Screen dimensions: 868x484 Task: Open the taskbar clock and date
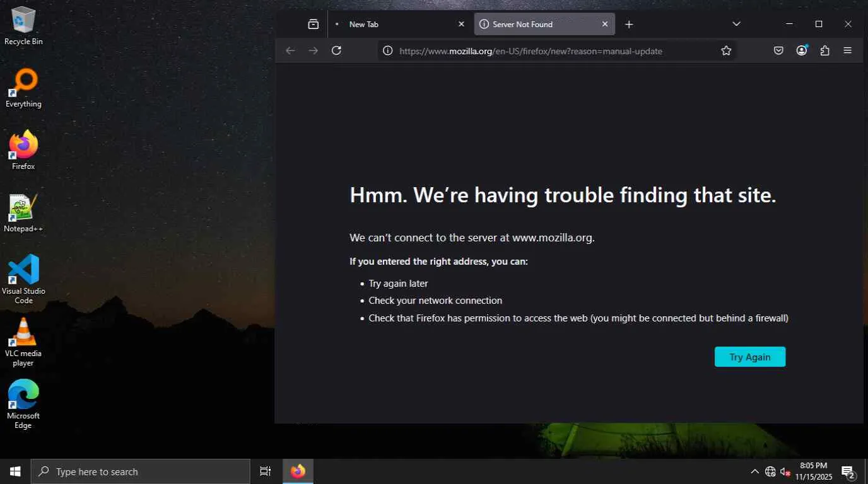pos(814,471)
